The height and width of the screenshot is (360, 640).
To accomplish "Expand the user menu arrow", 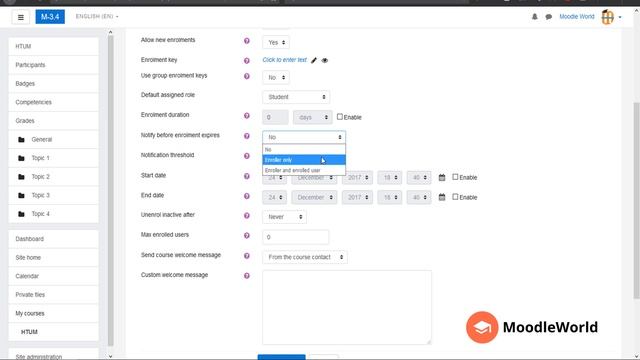I will (x=620, y=17).
